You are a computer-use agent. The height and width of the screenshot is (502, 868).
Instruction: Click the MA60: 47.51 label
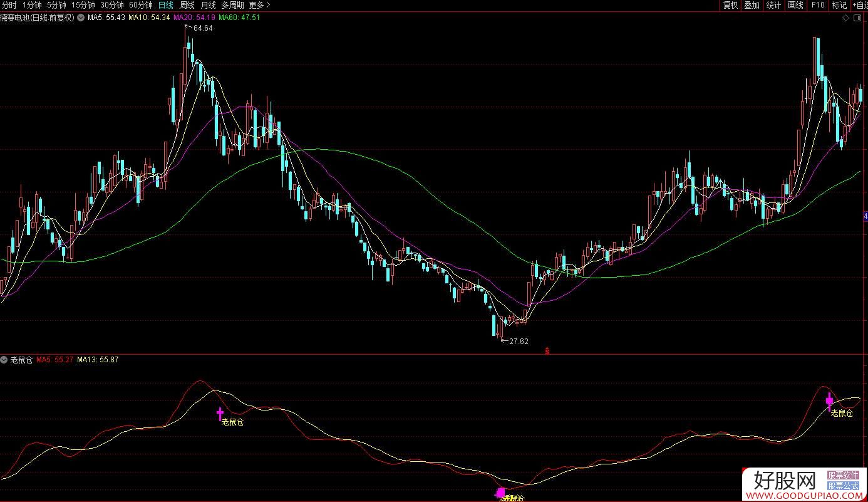tap(239, 18)
